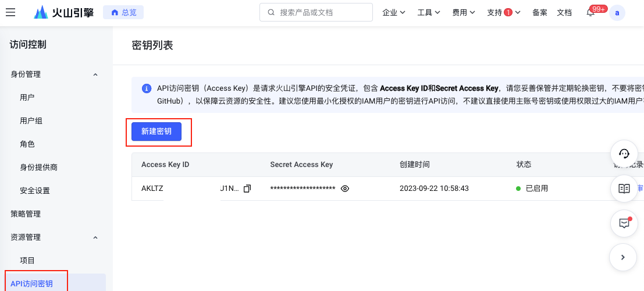
Task: Select 用户组 in the sidebar
Action: pos(31,120)
